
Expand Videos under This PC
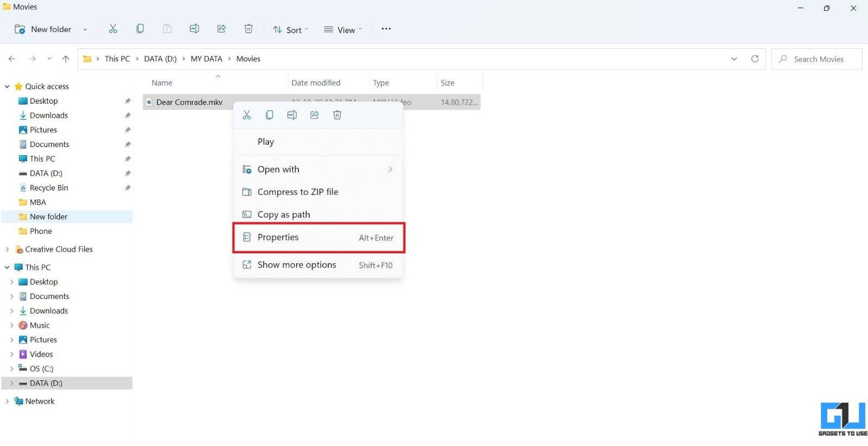point(12,354)
